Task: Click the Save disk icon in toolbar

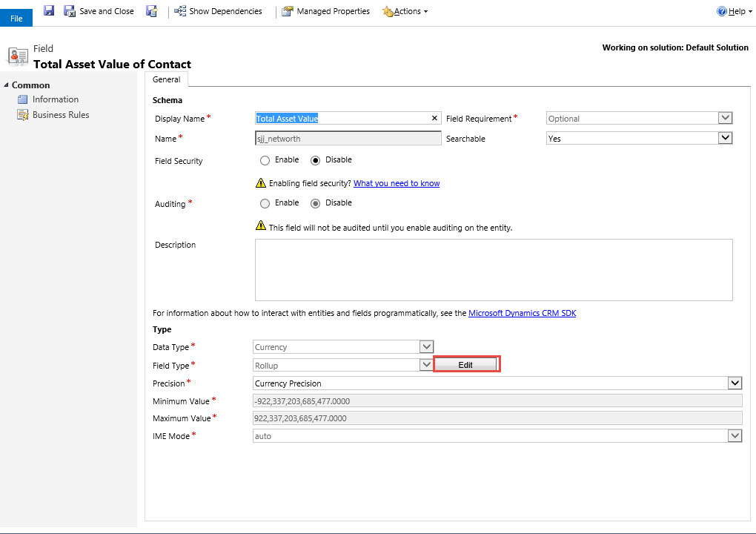Action: coord(49,11)
